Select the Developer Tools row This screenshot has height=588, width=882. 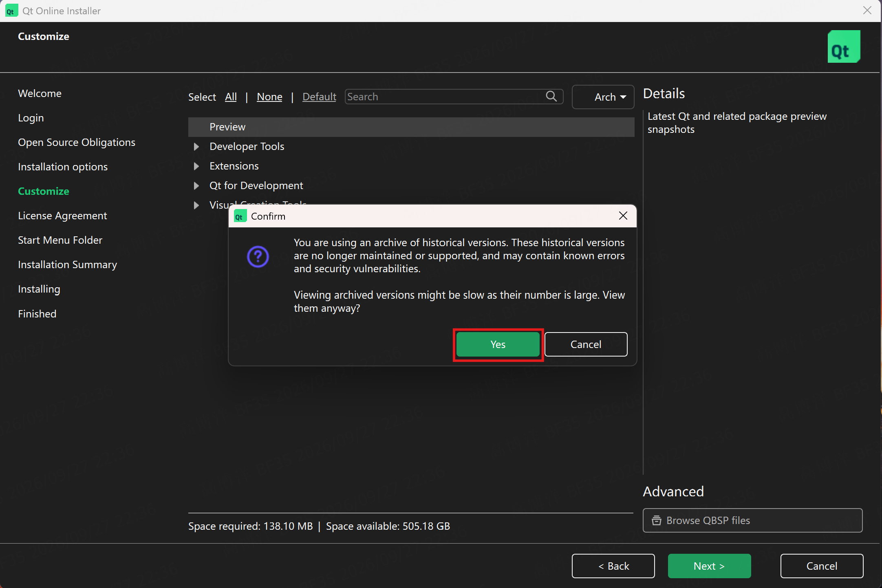(411, 146)
